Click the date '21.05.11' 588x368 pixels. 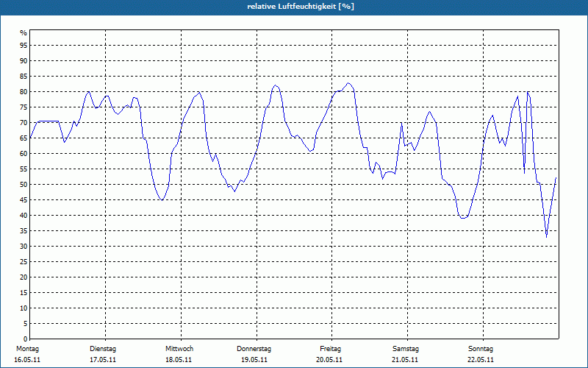405,360
